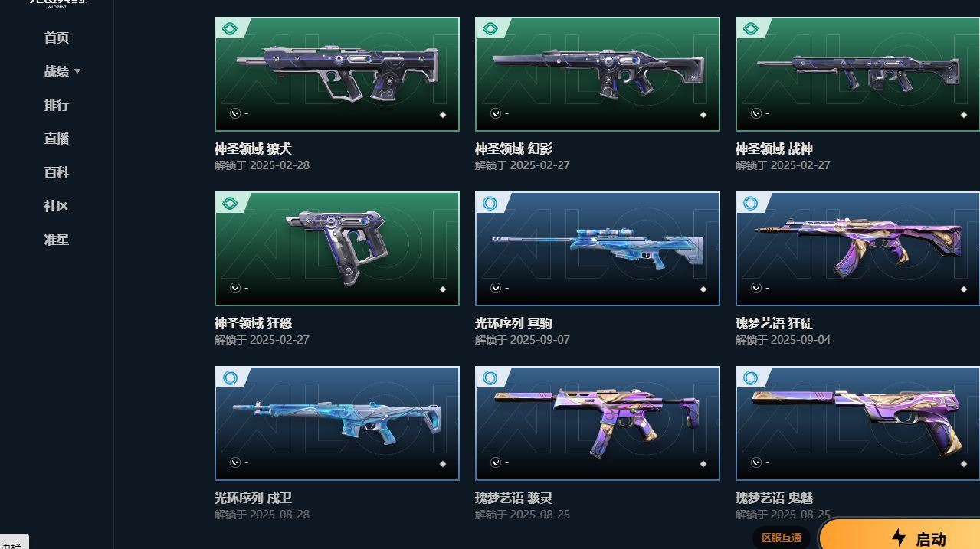
Task: Expand the 战绩 dropdown arrow
Action: (x=77, y=71)
